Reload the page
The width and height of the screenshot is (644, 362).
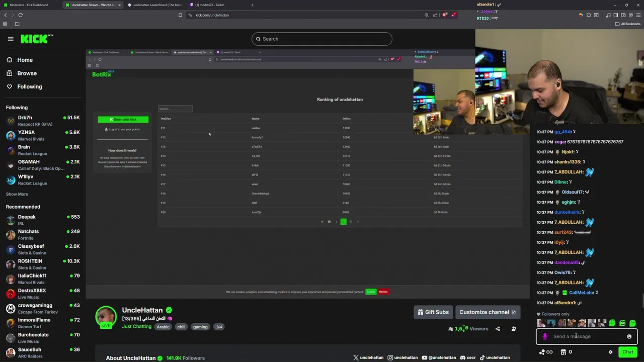coord(21,15)
